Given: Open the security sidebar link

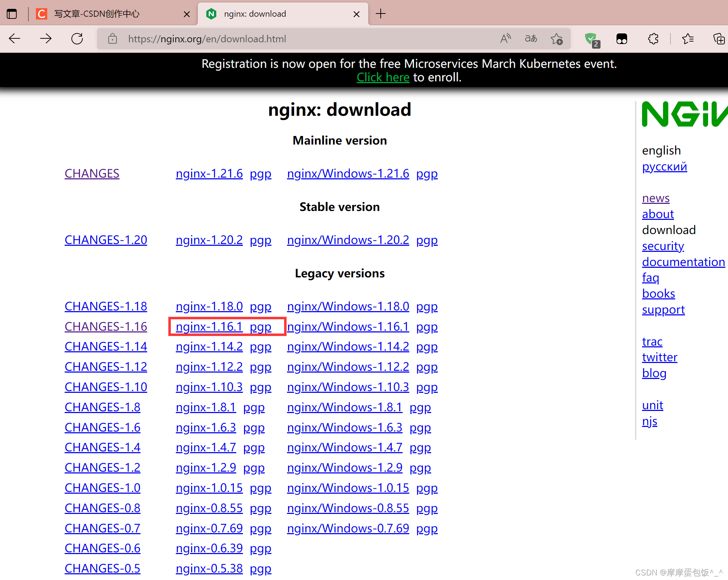Looking at the screenshot, I should tap(663, 246).
